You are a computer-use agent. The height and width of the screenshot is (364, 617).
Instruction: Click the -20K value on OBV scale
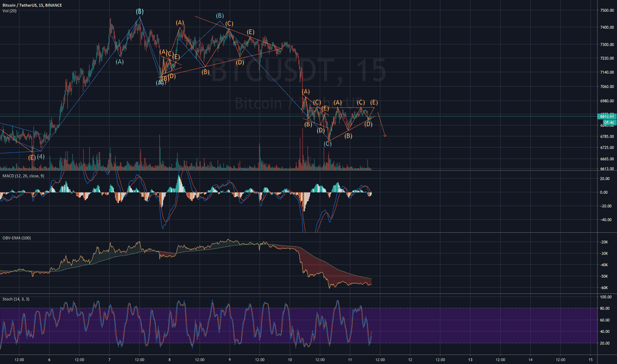tap(604, 242)
